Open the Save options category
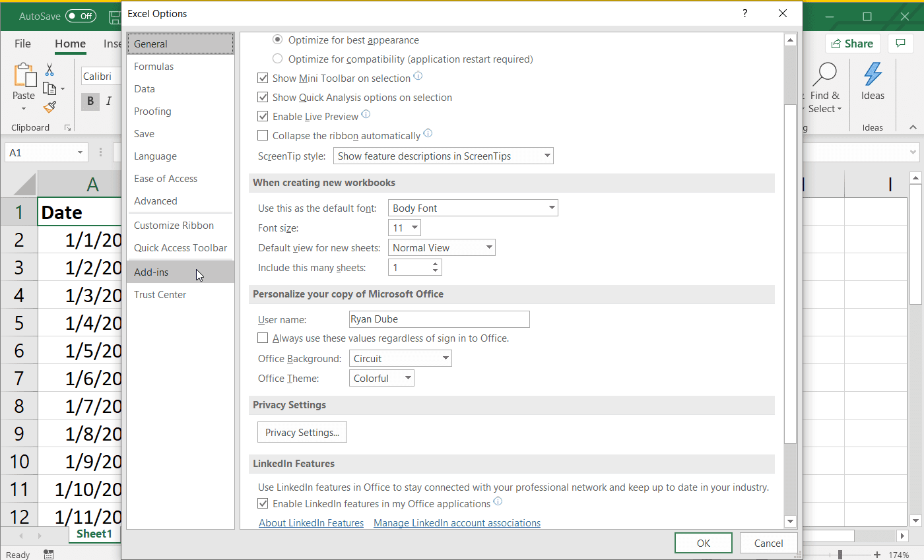Image resolution: width=924 pixels, height=560 pixels. [x=180, y=134]
